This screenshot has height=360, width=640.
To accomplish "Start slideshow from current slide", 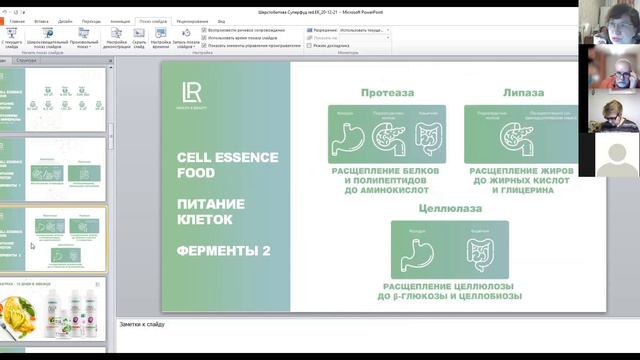I will tap(11, 38).
